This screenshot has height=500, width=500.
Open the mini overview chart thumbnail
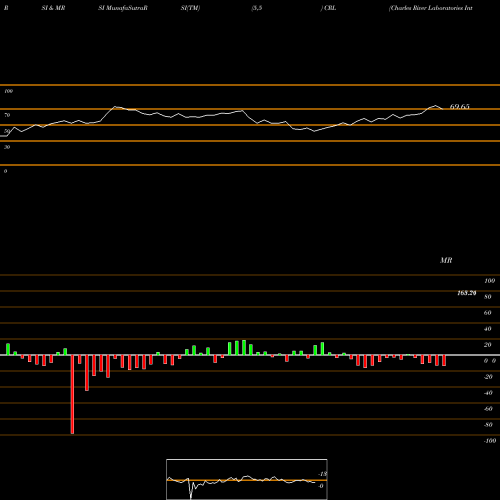tap(247, 479)
